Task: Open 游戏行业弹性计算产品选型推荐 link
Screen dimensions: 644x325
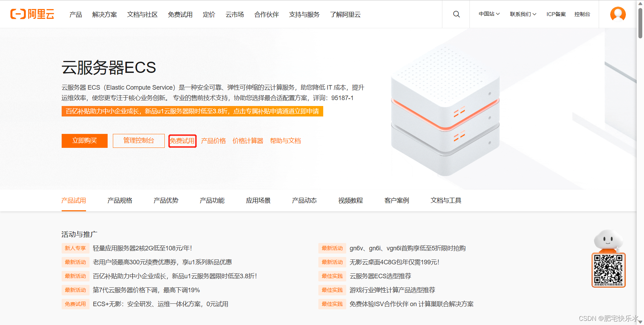Action: pos(392,290)
